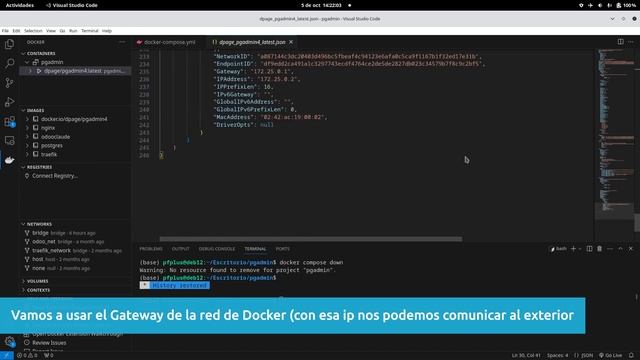The height and width of the screenshot is (360, 640).
Task: Close the dpage_pgadmin4_latest.json tab
Action: (291, 42)
